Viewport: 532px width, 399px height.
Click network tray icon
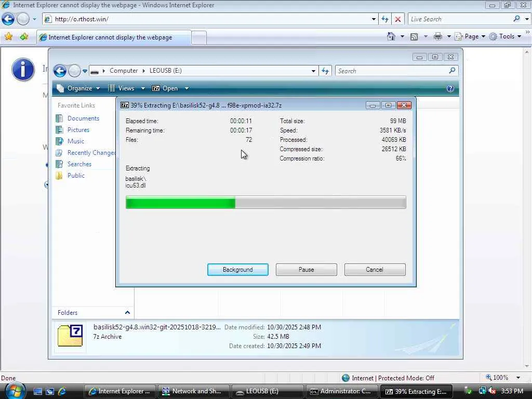coord(482,391)
